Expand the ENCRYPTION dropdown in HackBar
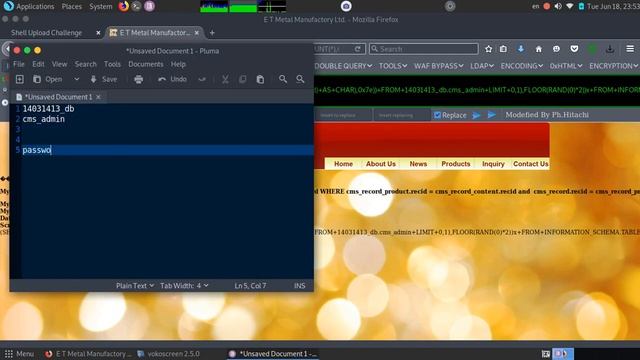 [613, 66]
